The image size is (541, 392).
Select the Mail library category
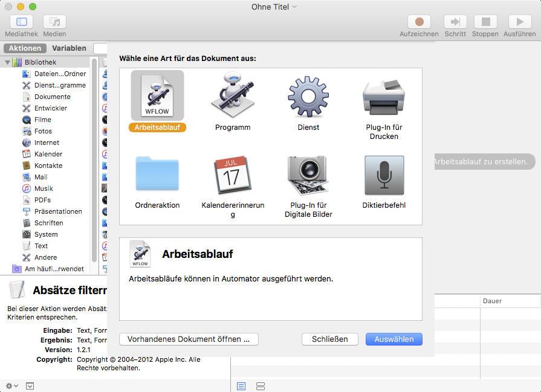pyautogui.click(x=35, y=177)
